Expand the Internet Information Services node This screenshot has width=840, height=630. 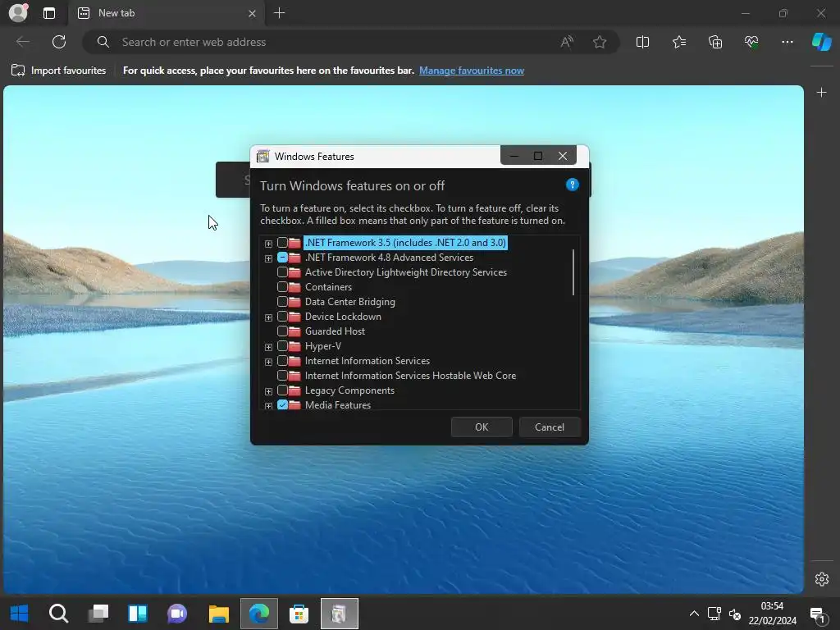(268, 362)
